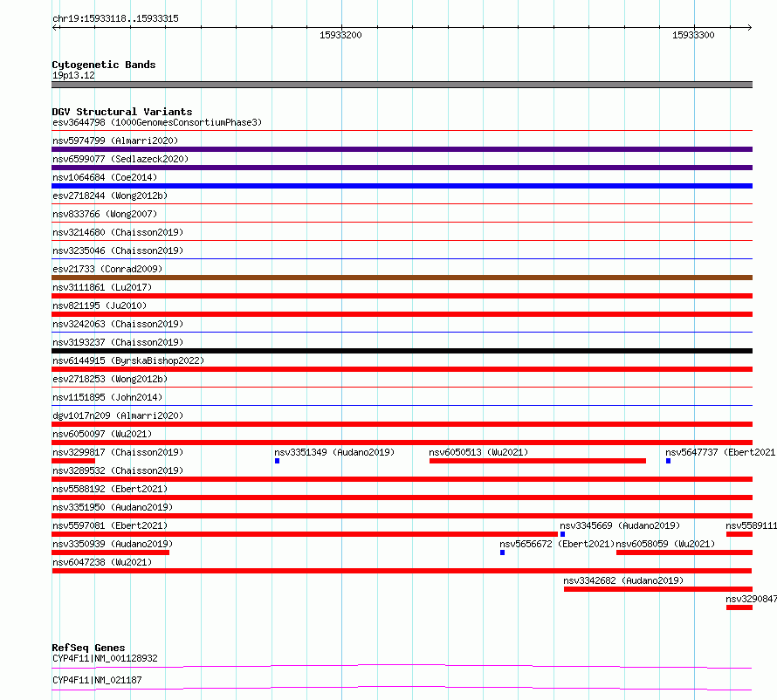The width and height of the screenshot is (777, 700).
Task: Open variant nsv3193237 (Chaisson2019) label
Action: point(118,342)
